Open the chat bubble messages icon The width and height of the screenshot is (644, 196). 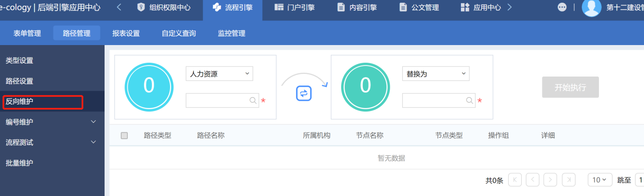pos(562,7)
